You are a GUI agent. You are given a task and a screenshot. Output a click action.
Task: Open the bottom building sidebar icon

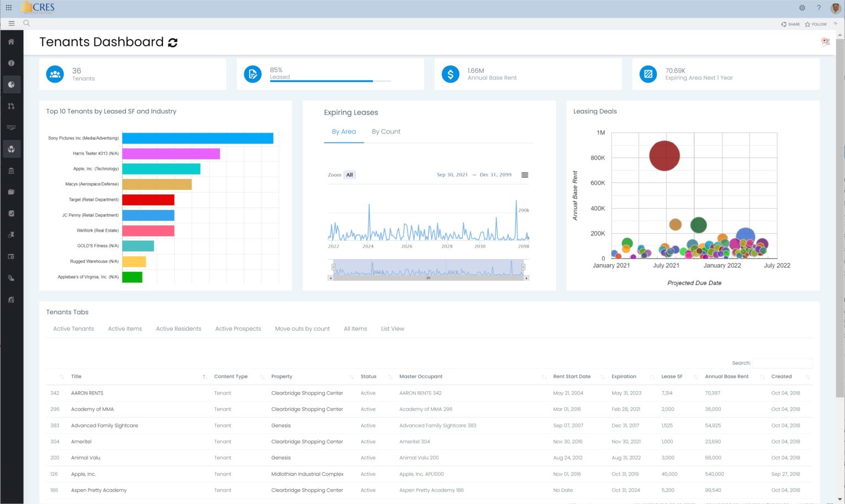11,300
